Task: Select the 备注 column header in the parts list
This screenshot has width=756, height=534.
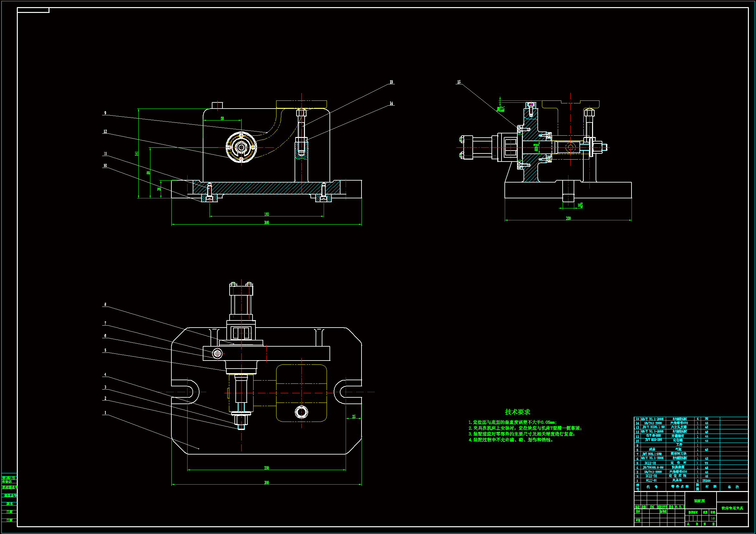Action: tap(733, 487)
